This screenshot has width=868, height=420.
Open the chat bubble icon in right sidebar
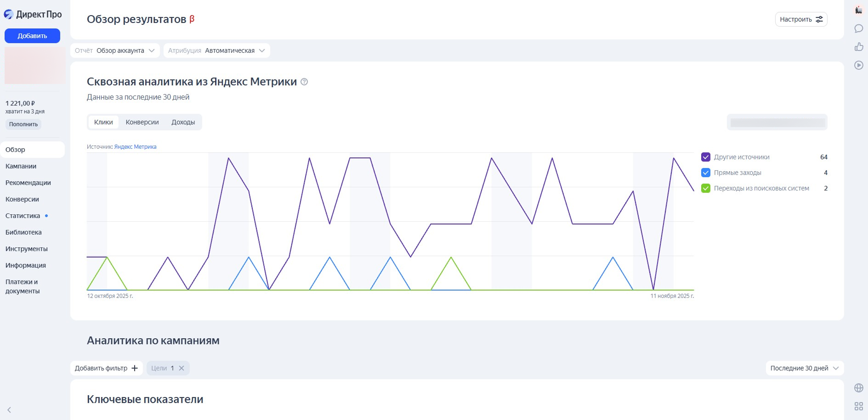858,28
